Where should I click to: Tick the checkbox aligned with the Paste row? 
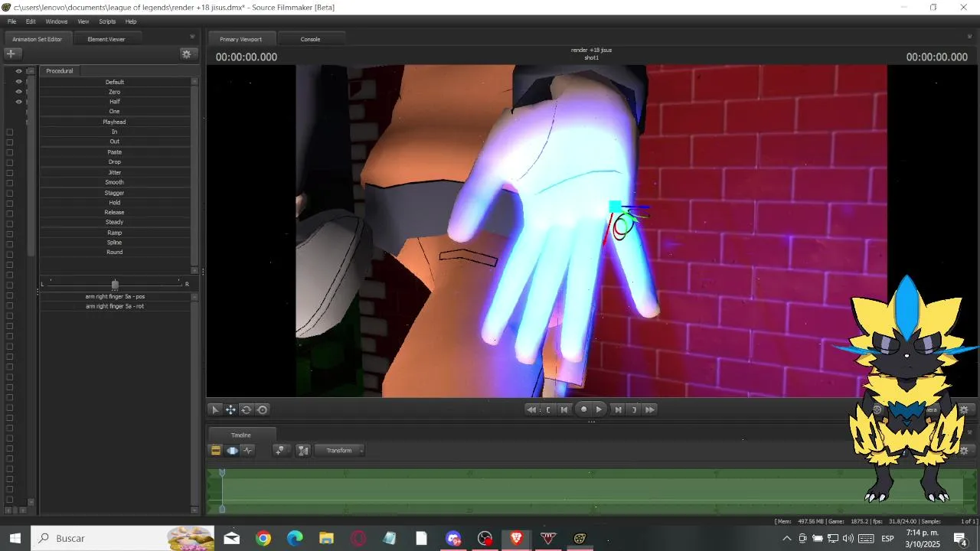[x=10, y=152]
